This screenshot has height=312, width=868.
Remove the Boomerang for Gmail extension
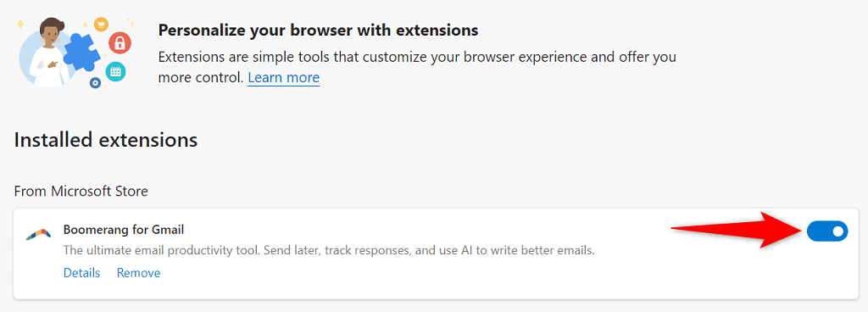(x=138, y=273)
